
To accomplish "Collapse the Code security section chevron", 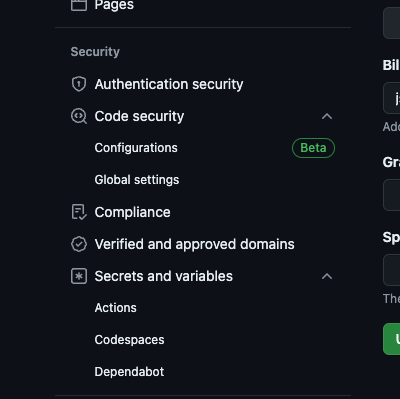I will click(327, 116).
